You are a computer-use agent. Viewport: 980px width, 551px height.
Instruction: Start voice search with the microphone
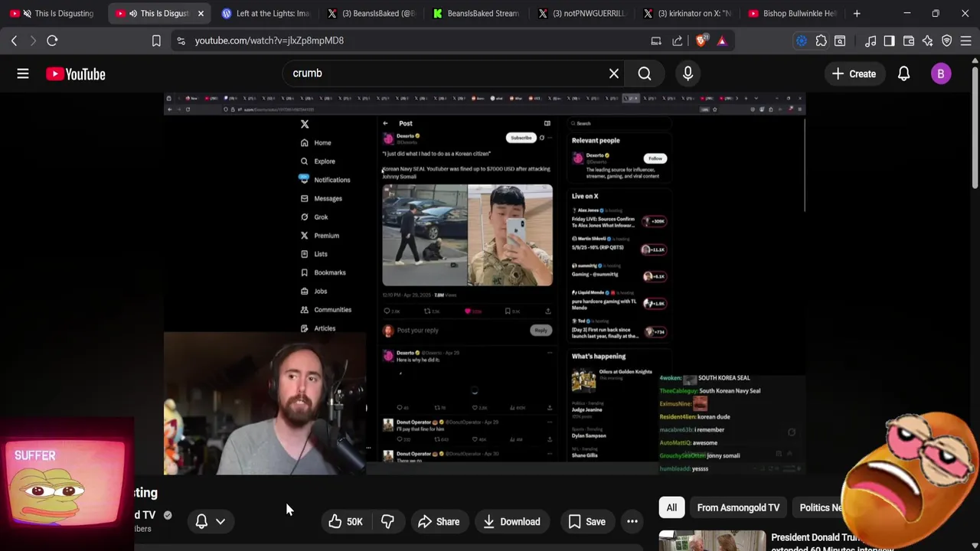(688, 73)
